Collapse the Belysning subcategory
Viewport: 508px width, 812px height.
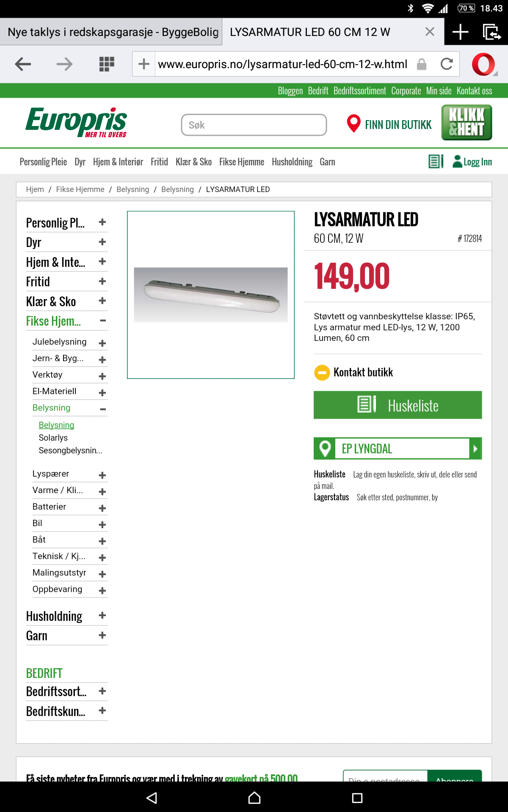click(x=102, y=409)
